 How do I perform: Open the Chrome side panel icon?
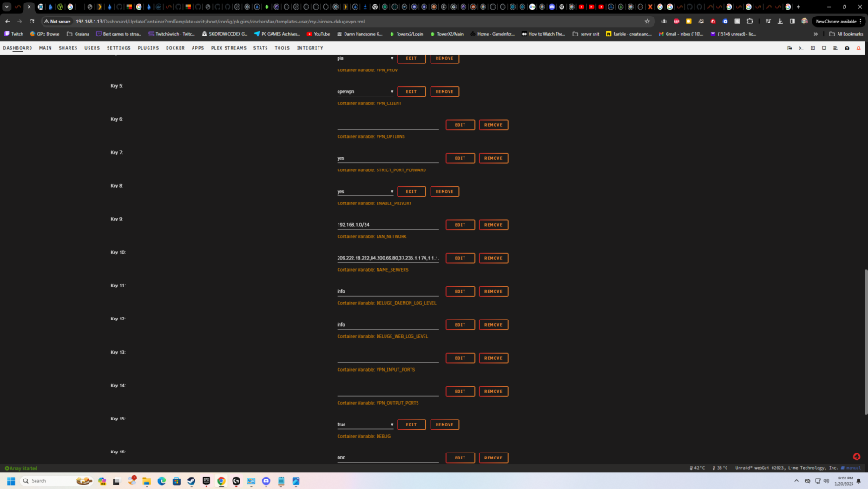pyautogui.click(x=792, y=22)
